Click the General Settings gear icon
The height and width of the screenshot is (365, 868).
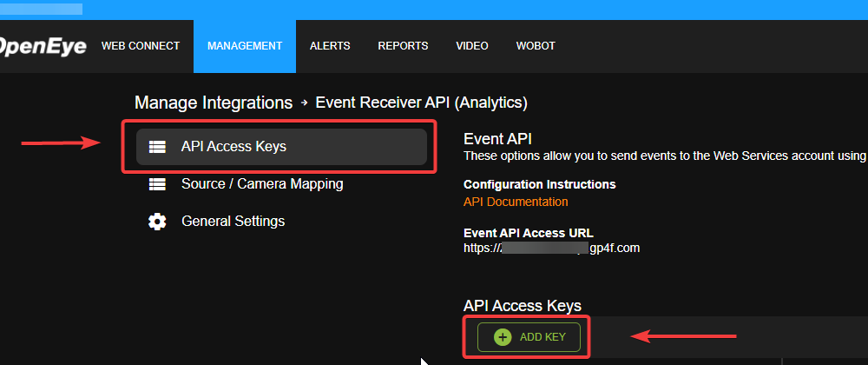157,222
